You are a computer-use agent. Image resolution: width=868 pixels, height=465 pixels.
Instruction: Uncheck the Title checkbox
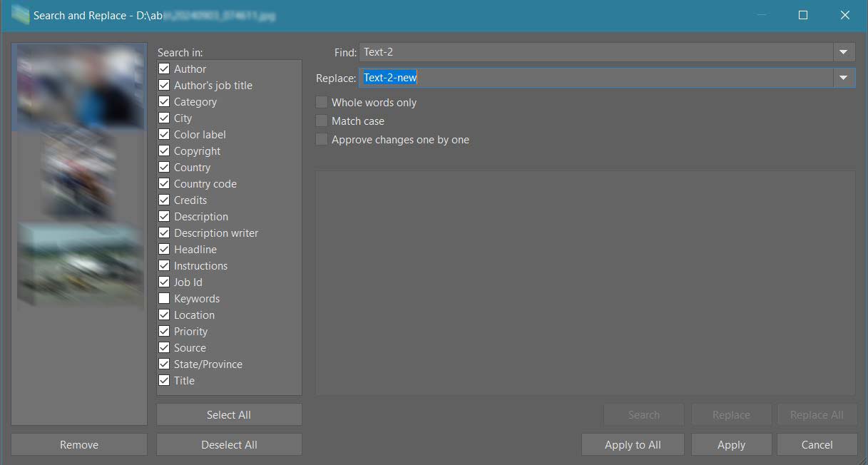click(164, 381)
